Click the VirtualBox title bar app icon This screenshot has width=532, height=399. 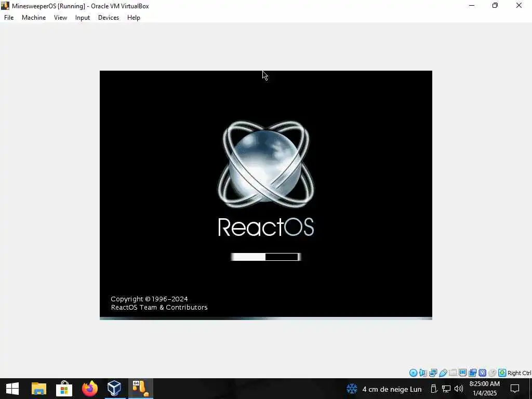click(x=5, y=6)
